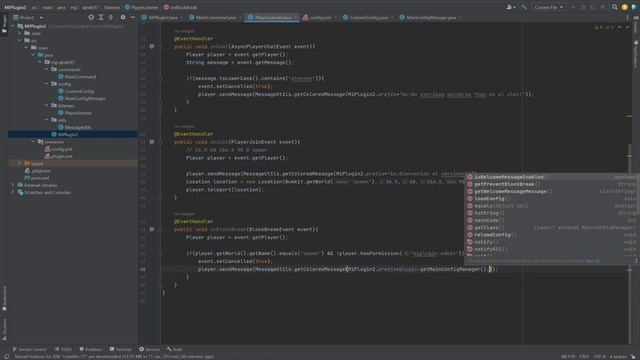Screen dimensions: 640x360
Task: Click PlayerListener breadcrumb in navigation bar
Action: [141, 7]
